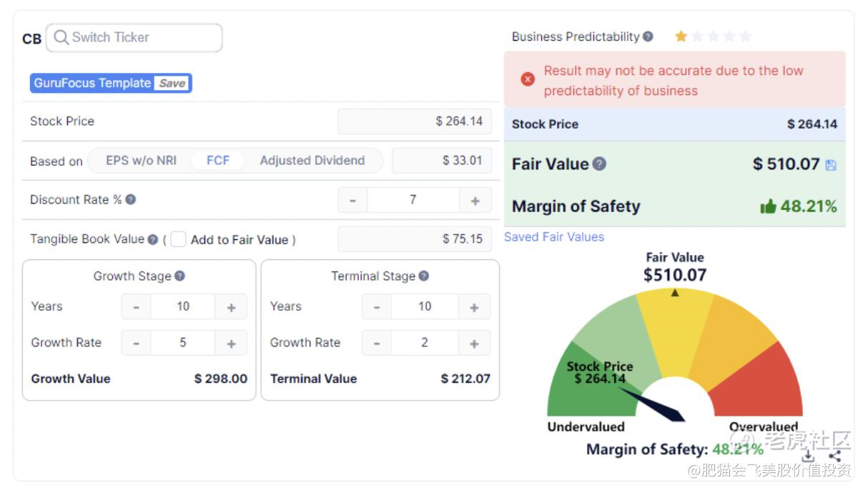868x490 pixels.
Task: Increase the Terminal Stage Growth Rate
Action: (474, 344)
